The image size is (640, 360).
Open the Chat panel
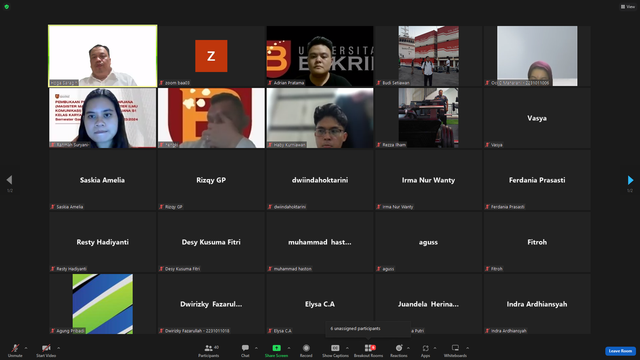[245, 350]
